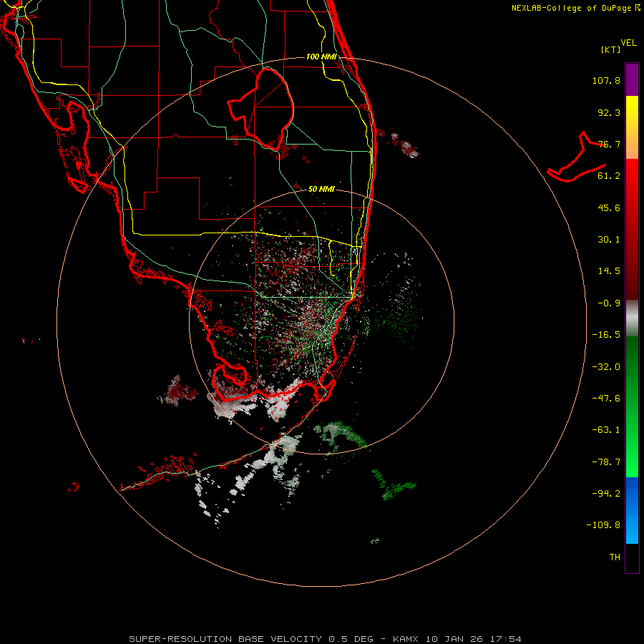The height and width of the screenshot is (644, 644).
Task: Select the -63.1 legend value
Action: click(606, 430)
